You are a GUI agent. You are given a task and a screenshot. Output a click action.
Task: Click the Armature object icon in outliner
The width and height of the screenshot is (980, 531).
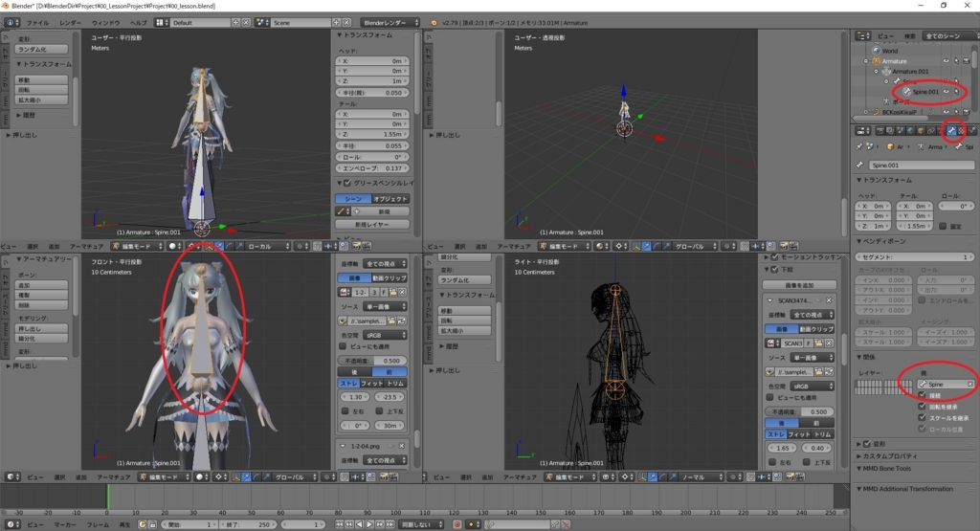pyautogui.click(x=877, y=61)
